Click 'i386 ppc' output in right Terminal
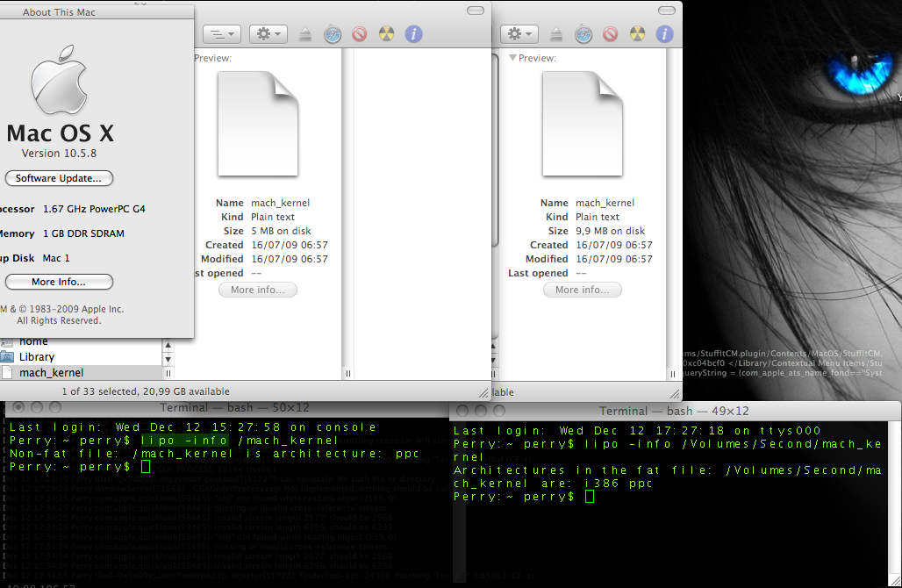The height and width of the screenshot is (588, 902). [x=618, y=484]
